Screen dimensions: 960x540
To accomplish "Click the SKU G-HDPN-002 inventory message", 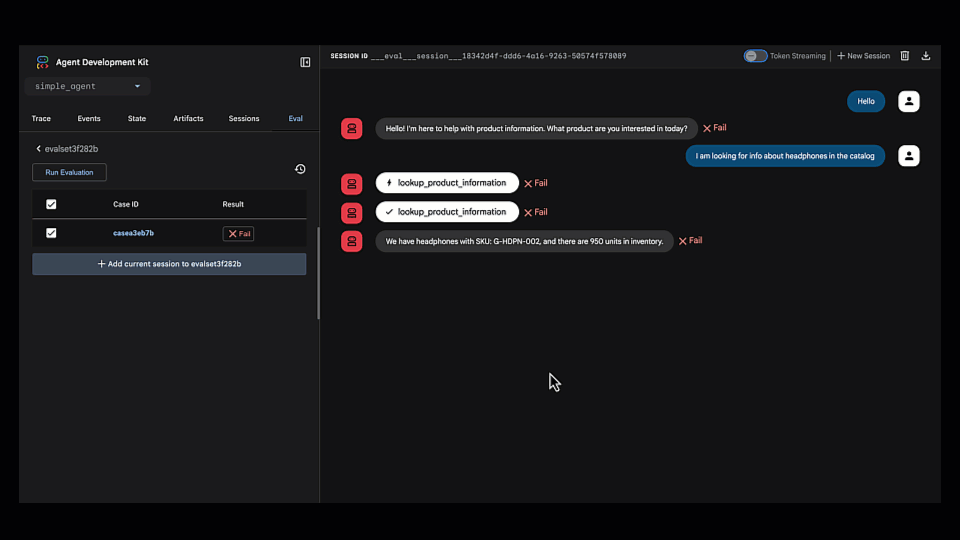I will click(524, 241).
